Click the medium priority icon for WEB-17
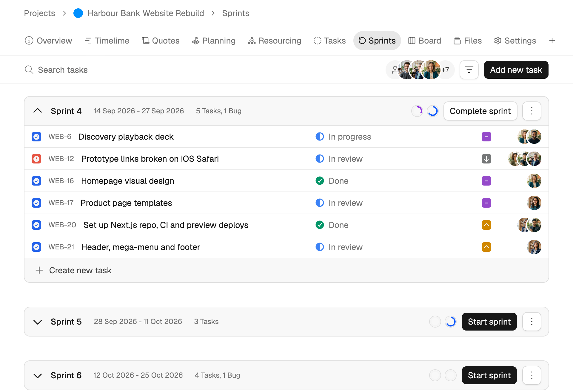573x392 pixels. click(486, 203)
